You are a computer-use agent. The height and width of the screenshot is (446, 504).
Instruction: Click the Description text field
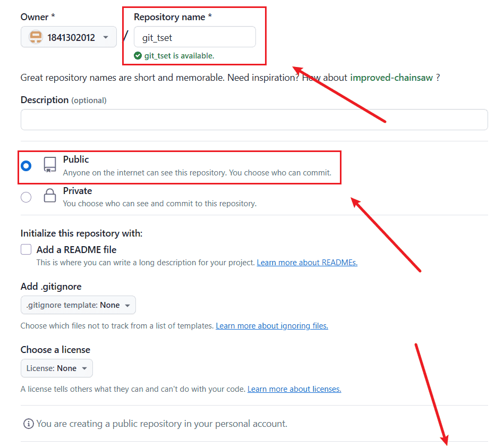click(254, 120)
